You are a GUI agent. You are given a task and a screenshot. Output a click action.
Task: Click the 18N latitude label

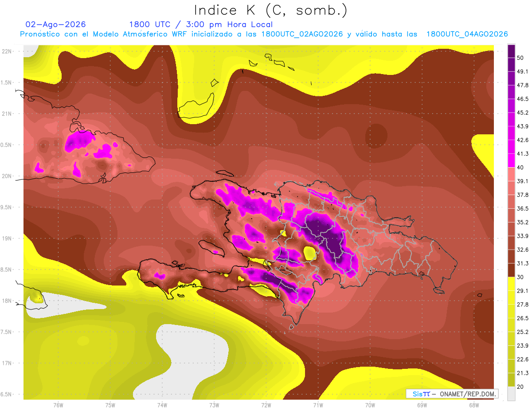(7, 301)
